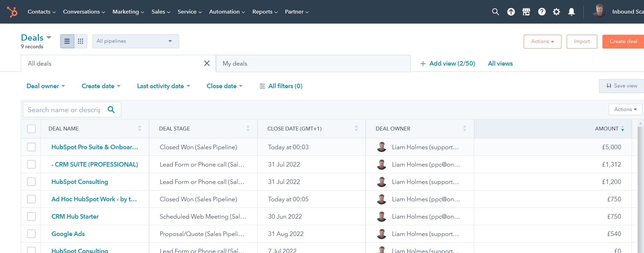Screen dimensions: 644x253
Task: Check the Ad Hoc HubSpot Work row checkbox
Action: [32, 199]
